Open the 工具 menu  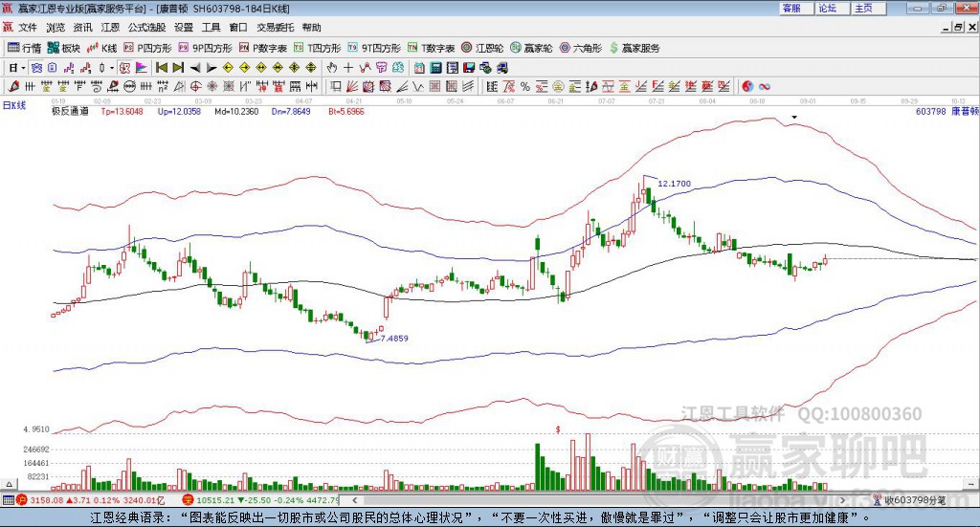click(x=212, y=28)
